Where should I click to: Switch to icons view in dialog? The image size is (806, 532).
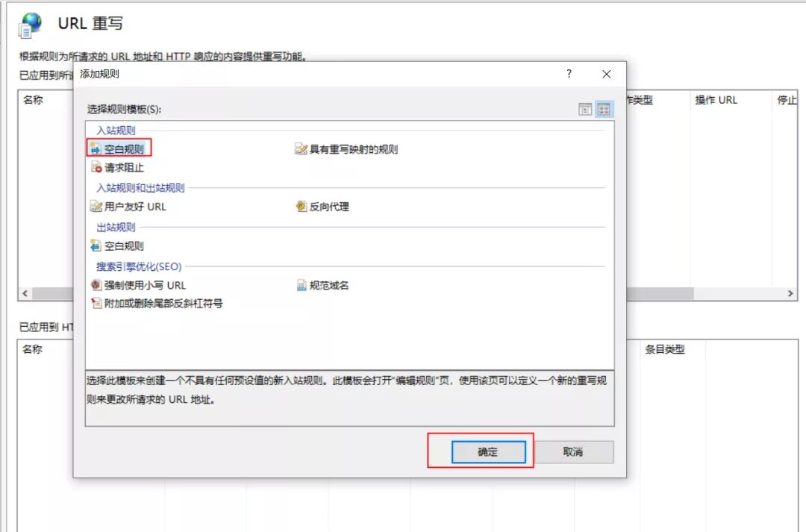[604, 109]
